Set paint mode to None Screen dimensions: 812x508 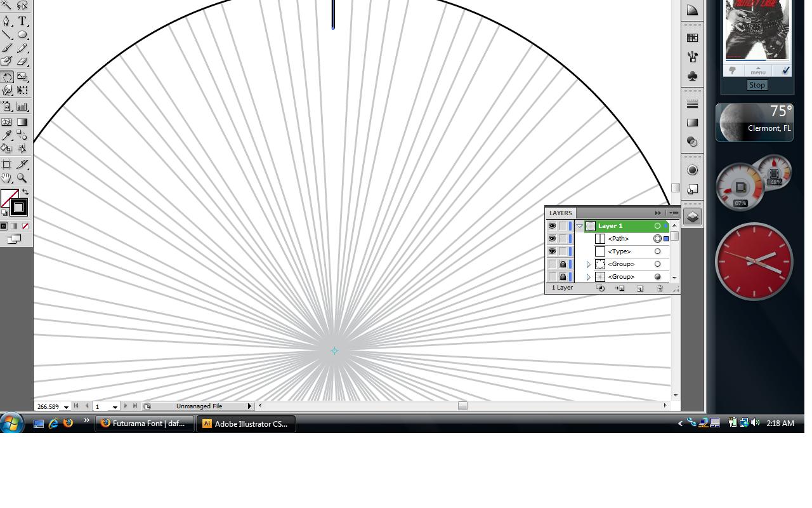click(x=25, y=226)
